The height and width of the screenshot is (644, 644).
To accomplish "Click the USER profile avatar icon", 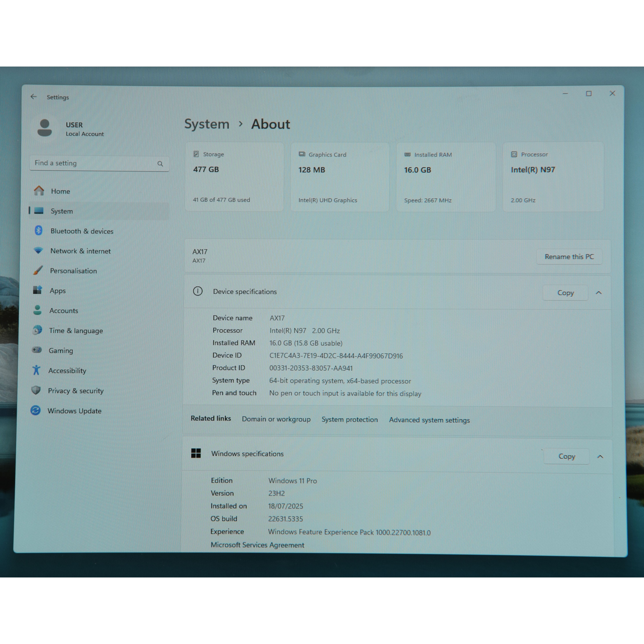I will pos(45,128).
